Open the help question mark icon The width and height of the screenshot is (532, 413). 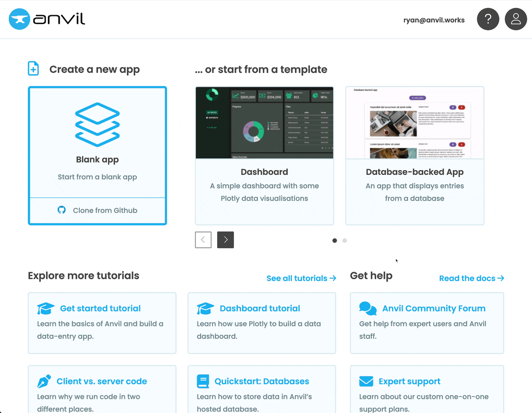tap(488, 19)
